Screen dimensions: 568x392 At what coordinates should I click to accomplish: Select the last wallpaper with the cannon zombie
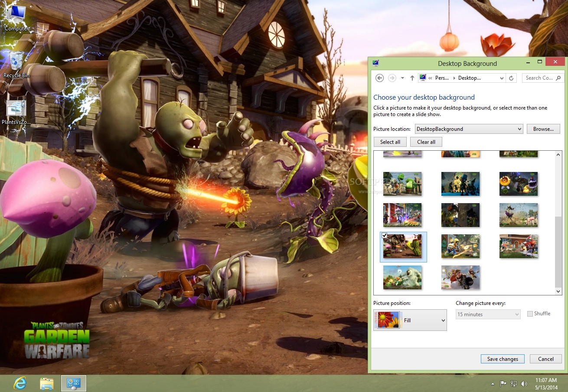click(x=460, y=277)
